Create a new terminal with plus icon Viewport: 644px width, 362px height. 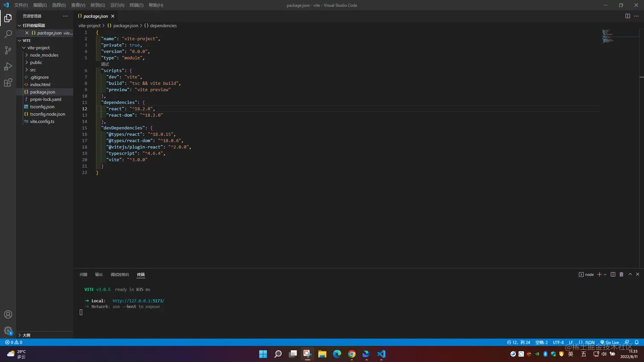click(599, 274)
